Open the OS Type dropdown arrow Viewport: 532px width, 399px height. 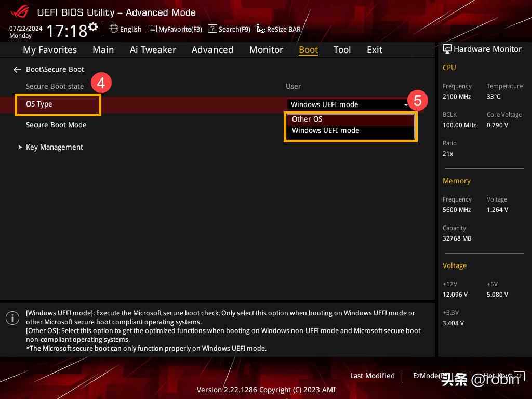[x=406, y=104]
